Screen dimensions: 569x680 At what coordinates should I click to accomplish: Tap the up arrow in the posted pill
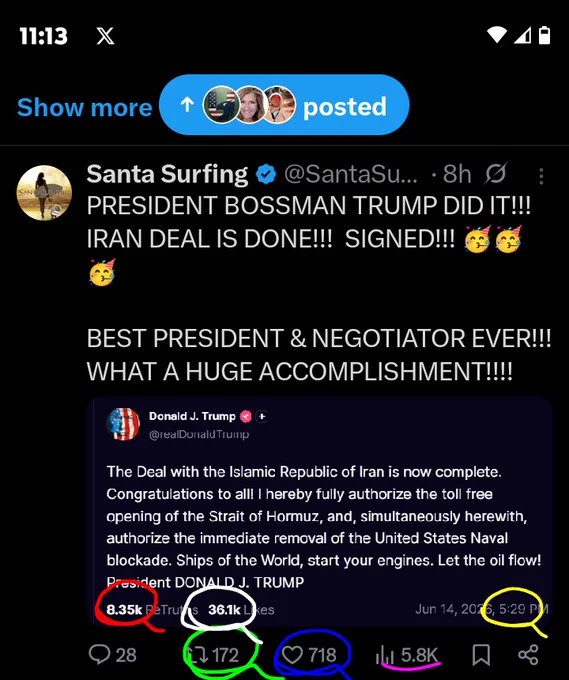pyautogui.click(x=187, y=105)
